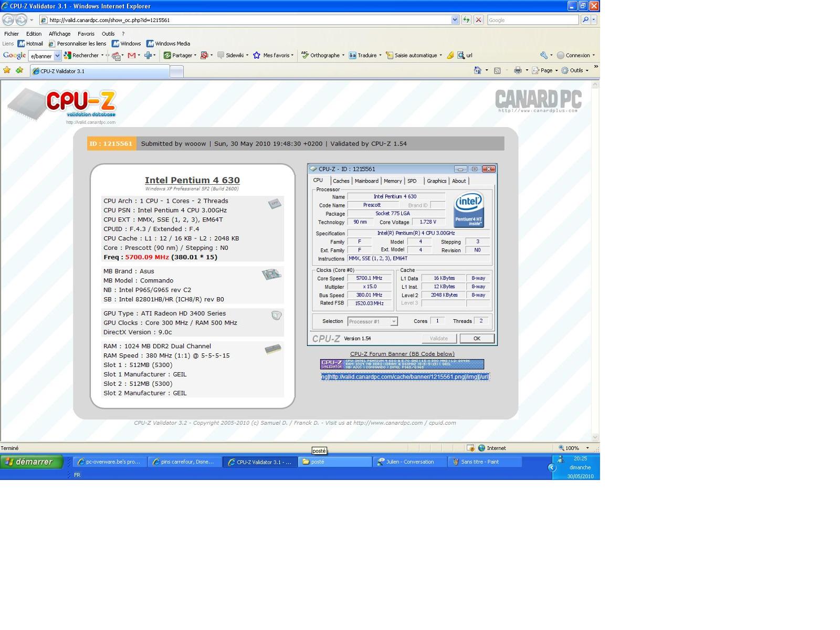Click the Partager share button
840x630 pixels.
click(180, 55)
